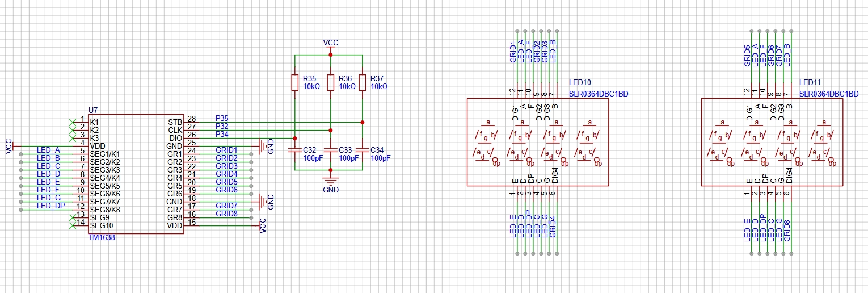The image size is (868, 293).
Task: Click the GRID1 net label above LED10
Action: (513, 52)
